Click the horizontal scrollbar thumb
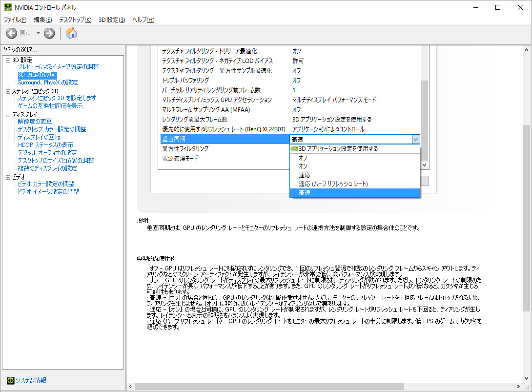 click(x=269, y=387)
